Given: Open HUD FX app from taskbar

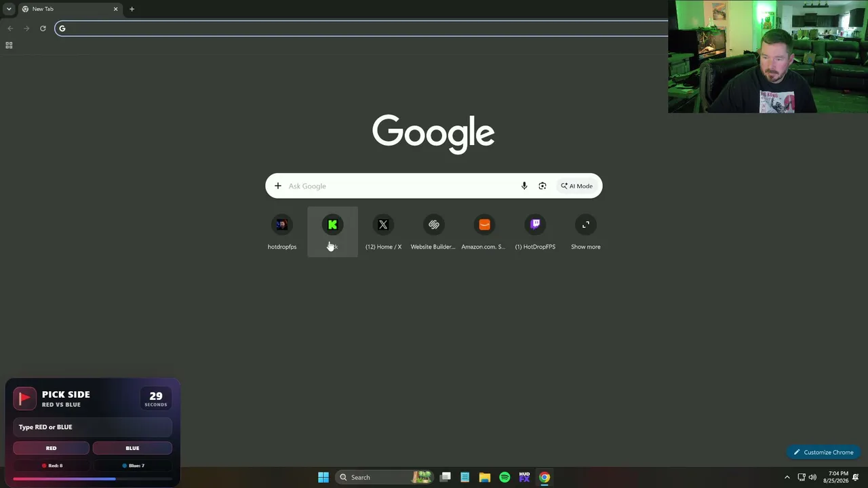Looking at the screenshot, I should (524, 477).
